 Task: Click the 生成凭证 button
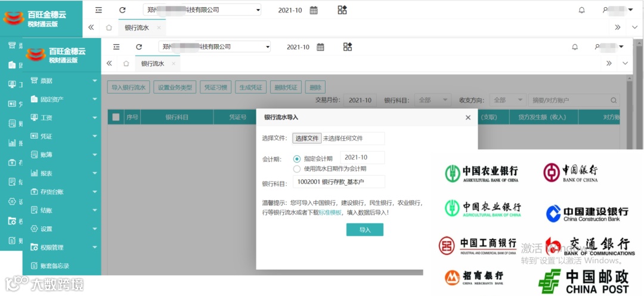pos(251,87)
